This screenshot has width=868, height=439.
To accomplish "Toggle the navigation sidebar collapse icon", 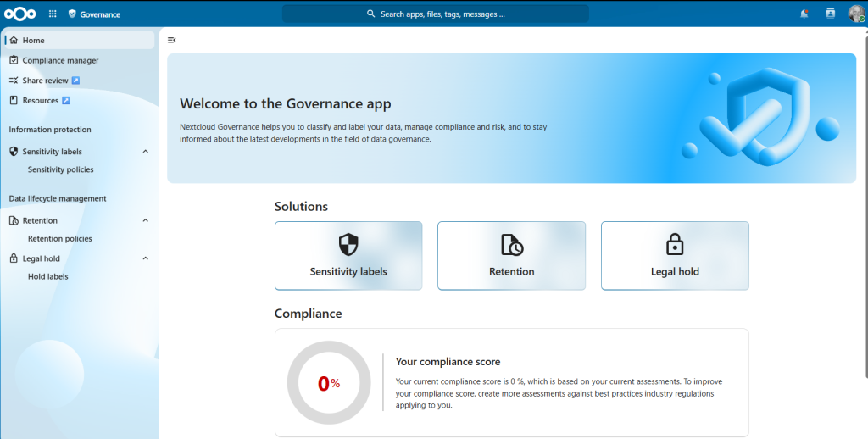I will click(x=171, y=40).
